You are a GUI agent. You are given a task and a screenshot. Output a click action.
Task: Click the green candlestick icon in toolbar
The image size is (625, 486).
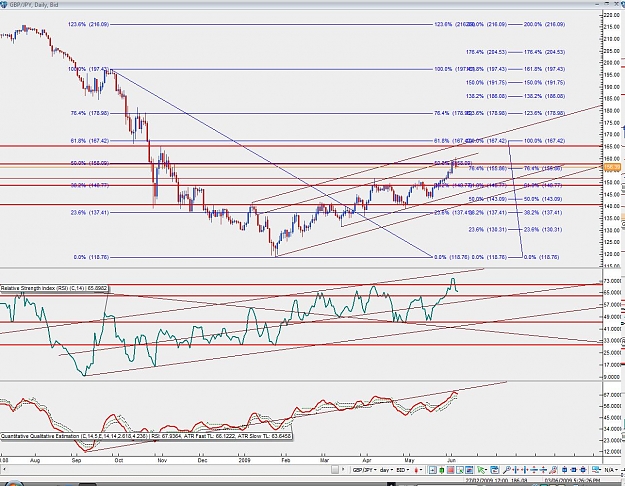[442, 470]
